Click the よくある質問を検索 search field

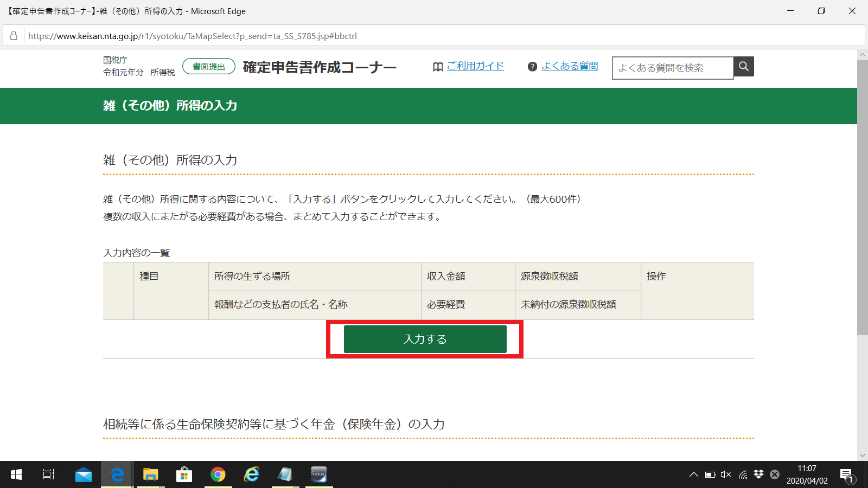point(673,67)
